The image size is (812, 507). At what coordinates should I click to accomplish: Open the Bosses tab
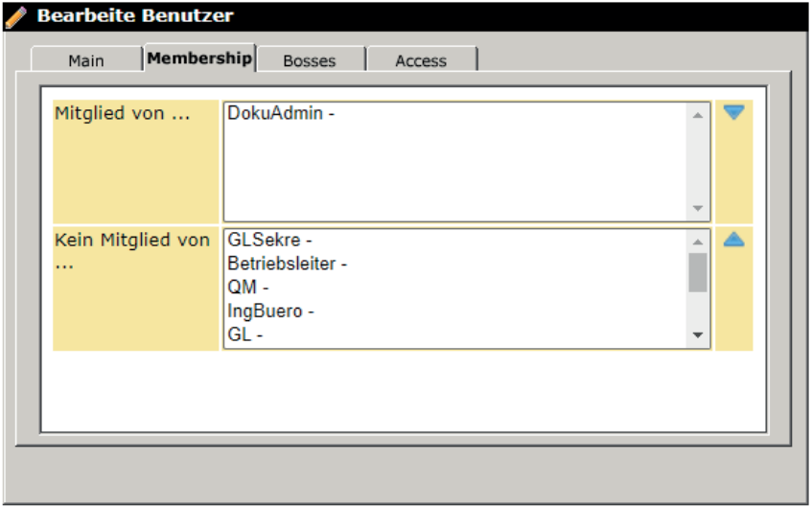(310, 60)
